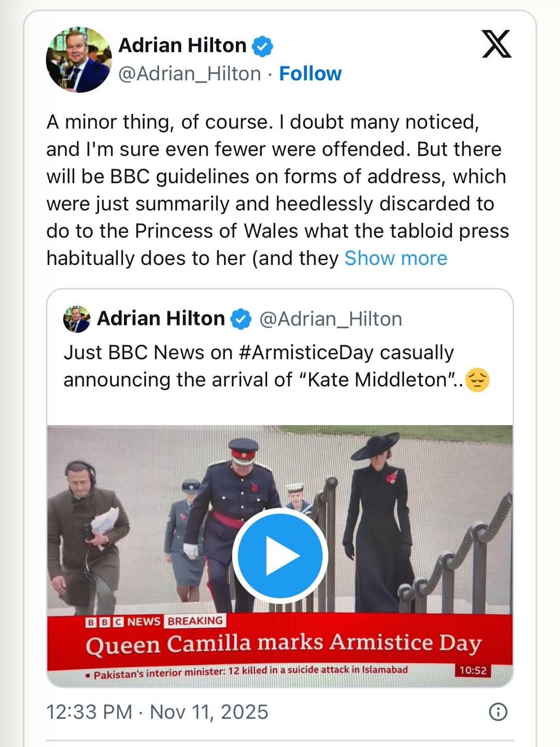560x747 pixels.
Task: Follow Adrian Hilton
Action: [310, 74]
